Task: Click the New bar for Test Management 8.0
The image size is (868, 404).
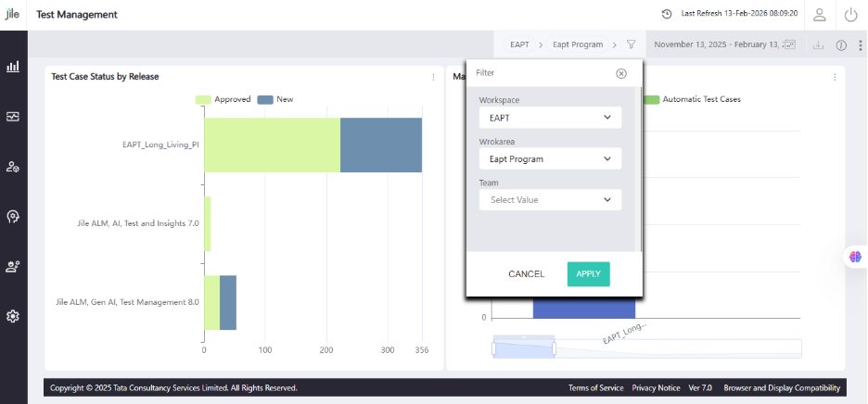Action: (x=228, y=303)
